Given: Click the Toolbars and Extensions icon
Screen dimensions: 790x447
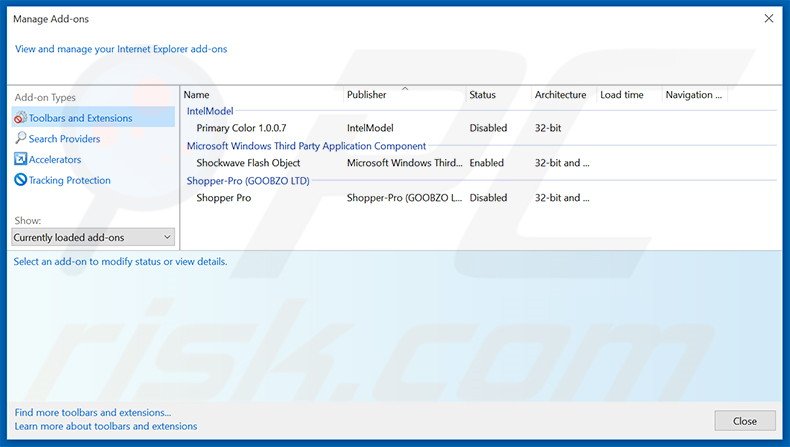Looking at the screenshot, I should (x=20, y=117).
